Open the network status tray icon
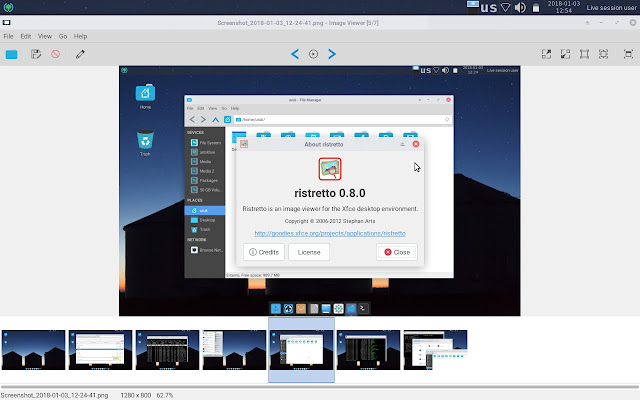This screenshot has height=400, width=640. (x=505, y=7)
